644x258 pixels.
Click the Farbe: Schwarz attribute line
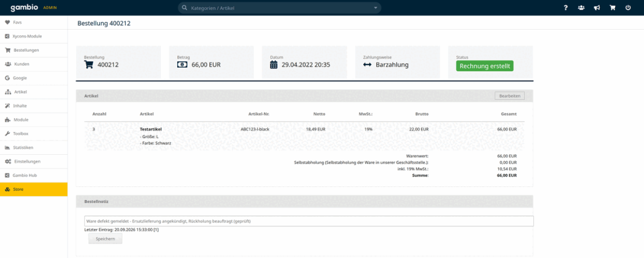156,143
